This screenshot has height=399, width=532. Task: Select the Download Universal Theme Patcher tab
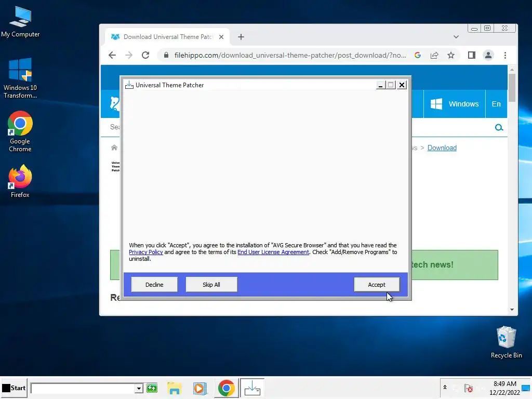point(168,37)
